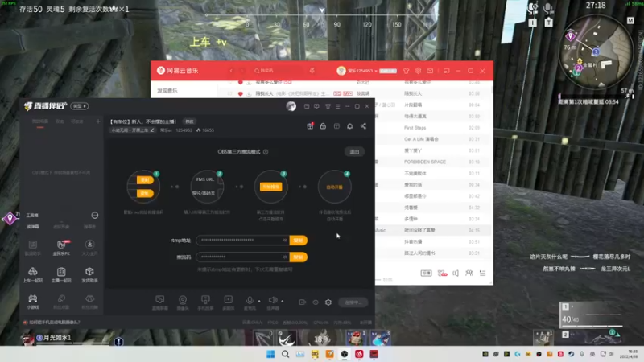This screenshot has height=362, width=644.
Task: Collapse the toolbox section with minus icon
Action: [94, 215]
